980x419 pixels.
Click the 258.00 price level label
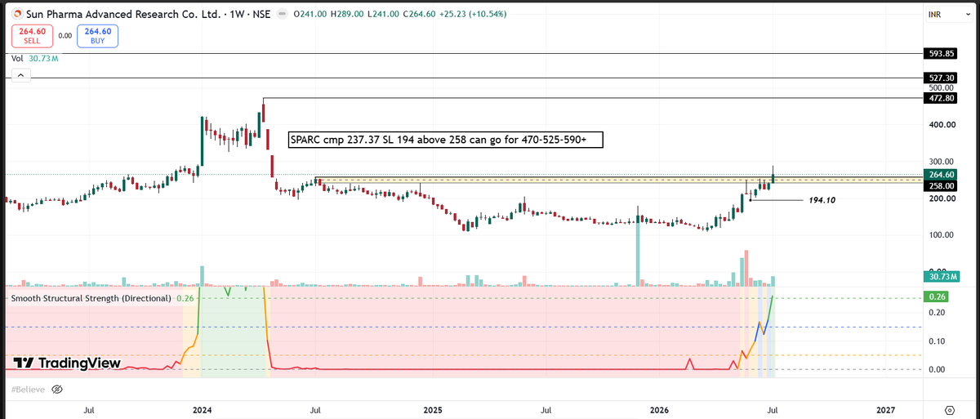942,186
